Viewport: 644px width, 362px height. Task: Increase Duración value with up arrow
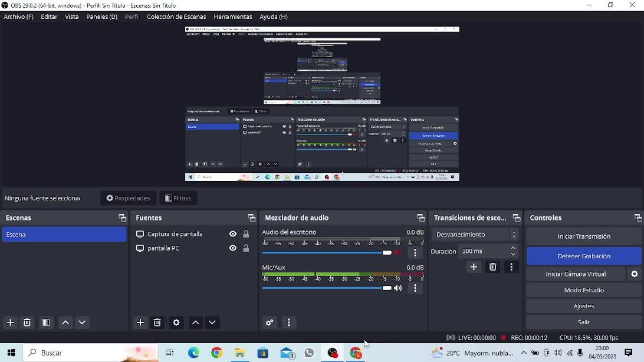tap(513, 248)
